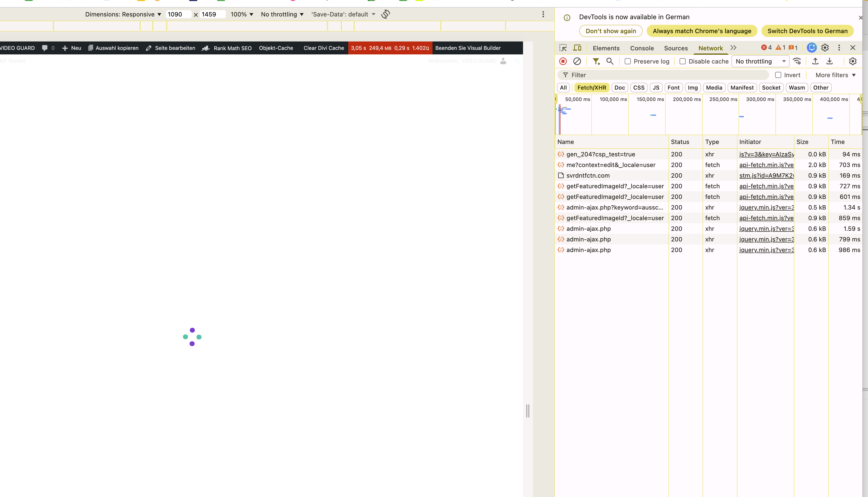Click the rotate viewport icon
Viewport: 868px width, 497px height.
(x=385, y=14)
